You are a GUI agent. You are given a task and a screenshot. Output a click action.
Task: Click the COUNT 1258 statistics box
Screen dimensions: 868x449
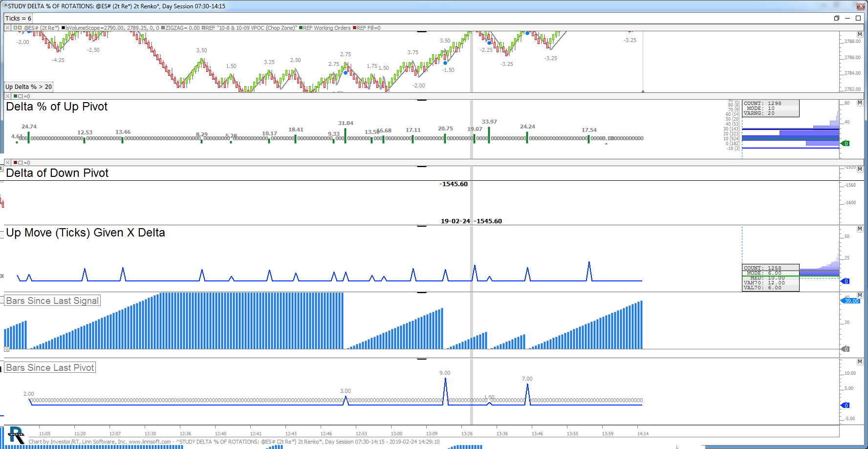pyautogui.click(x=771, y=278)
